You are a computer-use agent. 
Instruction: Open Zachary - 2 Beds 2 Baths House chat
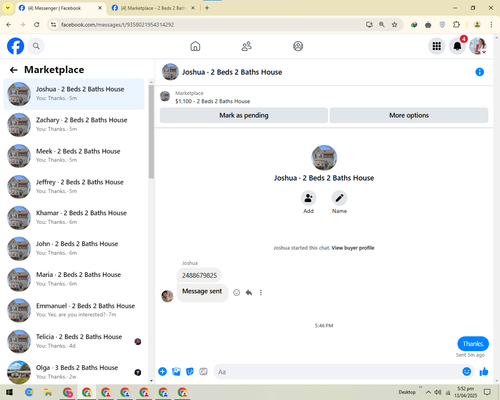(74, 125)
